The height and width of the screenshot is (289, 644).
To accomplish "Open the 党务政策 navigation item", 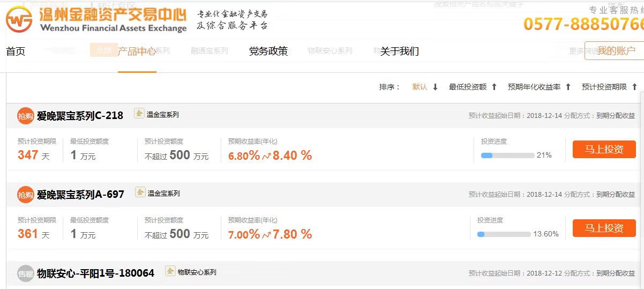I will [x=268, y=51].
